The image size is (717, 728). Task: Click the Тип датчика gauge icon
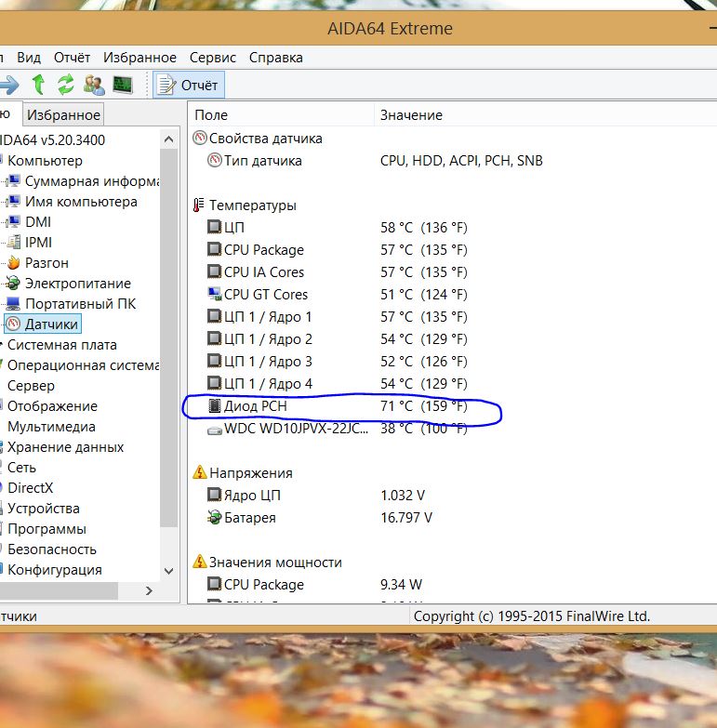point(214,160)
